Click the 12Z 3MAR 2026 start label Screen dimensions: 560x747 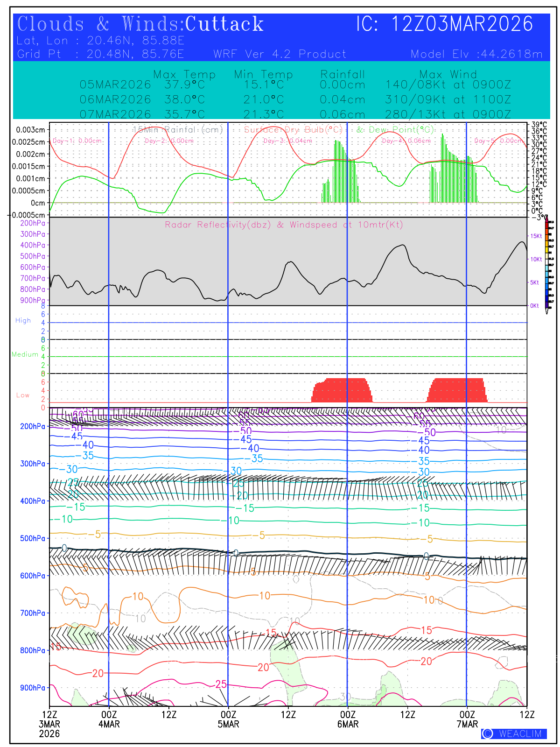pyautogui.click(x=49, y=724)
